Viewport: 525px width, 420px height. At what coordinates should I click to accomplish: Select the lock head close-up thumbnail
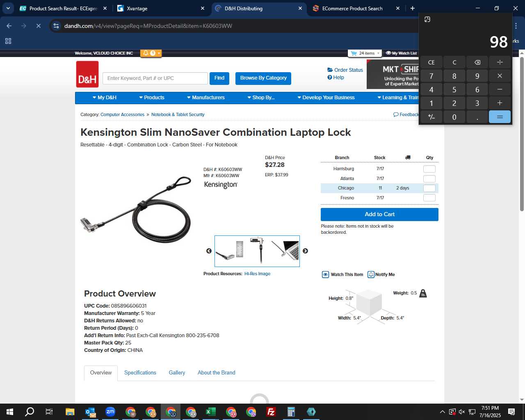230,251
